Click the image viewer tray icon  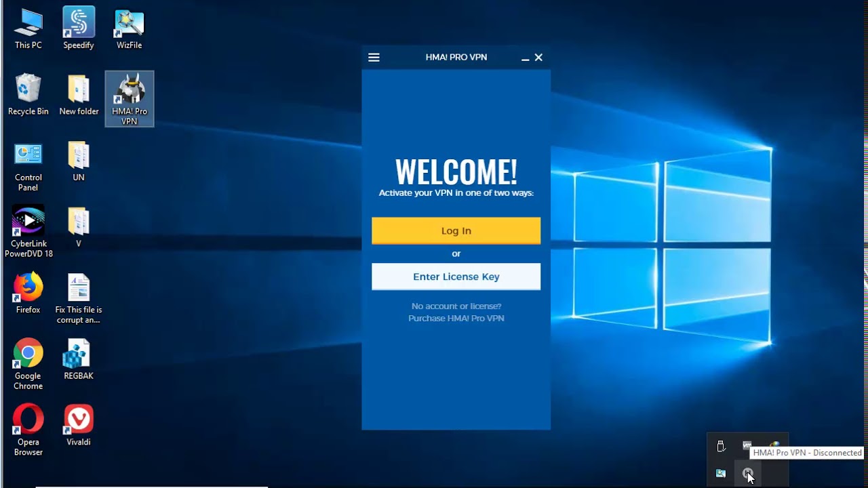click(721, 473)
